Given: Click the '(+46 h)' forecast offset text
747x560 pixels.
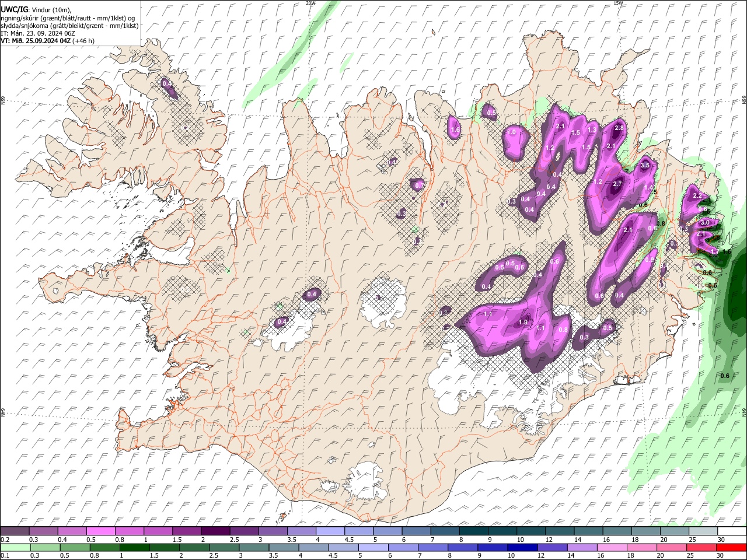Looking at the screenshot, I should click(x=83, y=41).
